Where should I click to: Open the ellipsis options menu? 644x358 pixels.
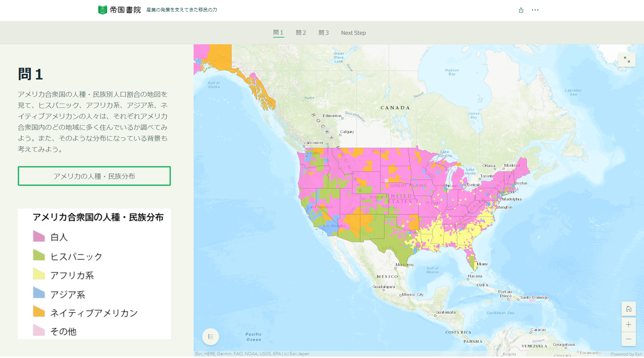point(535,10)
